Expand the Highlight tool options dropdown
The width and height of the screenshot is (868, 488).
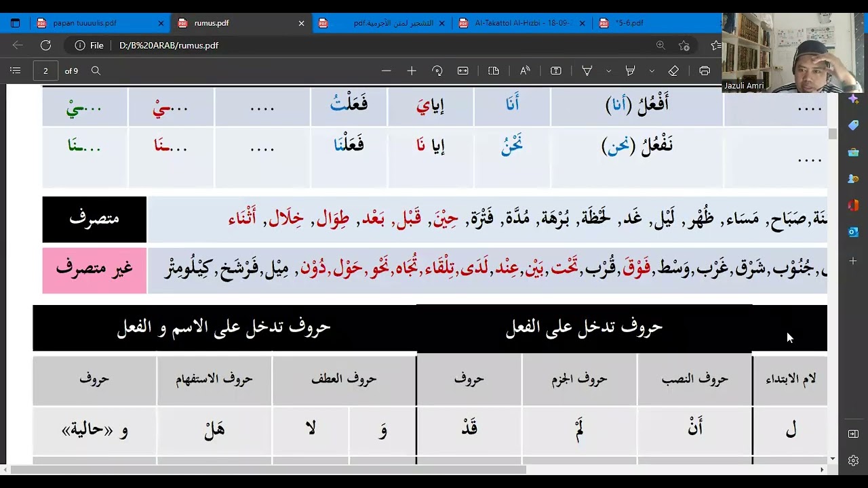pos(652,70)
